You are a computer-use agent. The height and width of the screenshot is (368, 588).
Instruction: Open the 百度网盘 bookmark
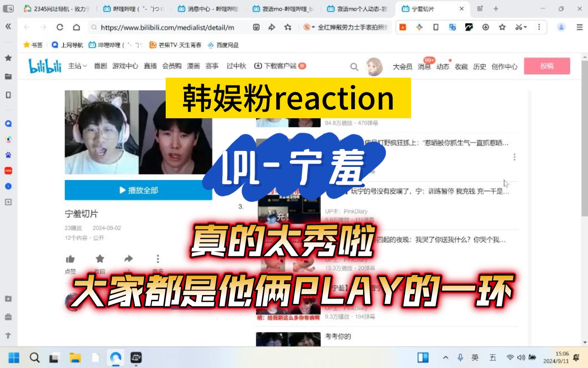pos(223,45)
